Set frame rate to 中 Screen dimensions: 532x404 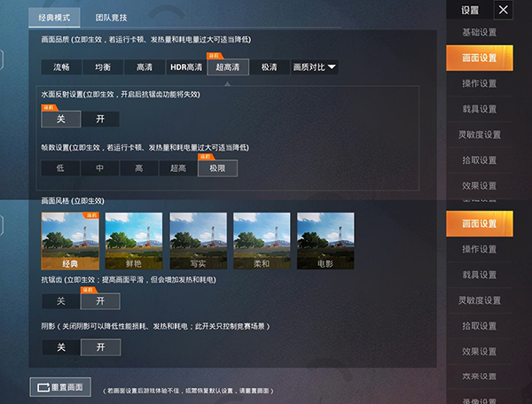tap(100, 168)
